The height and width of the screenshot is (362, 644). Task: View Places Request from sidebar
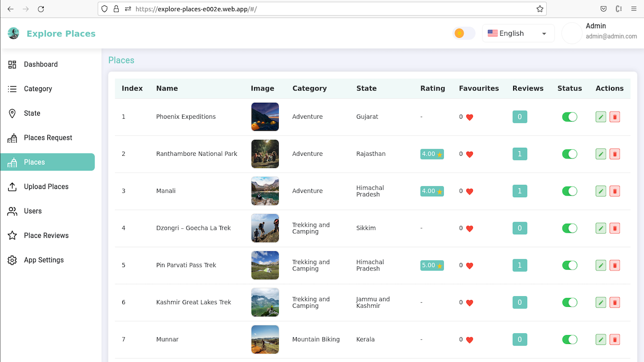tap(48, 137)
